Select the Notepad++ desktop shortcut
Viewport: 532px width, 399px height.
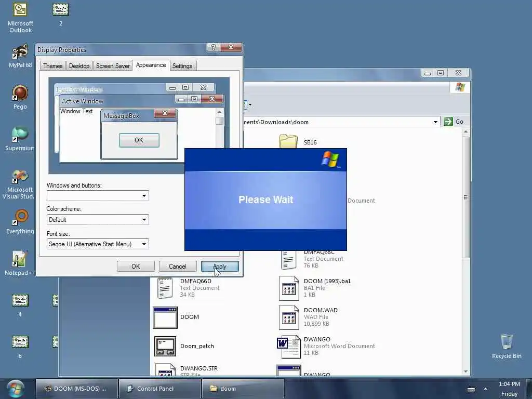coord(20,263)
